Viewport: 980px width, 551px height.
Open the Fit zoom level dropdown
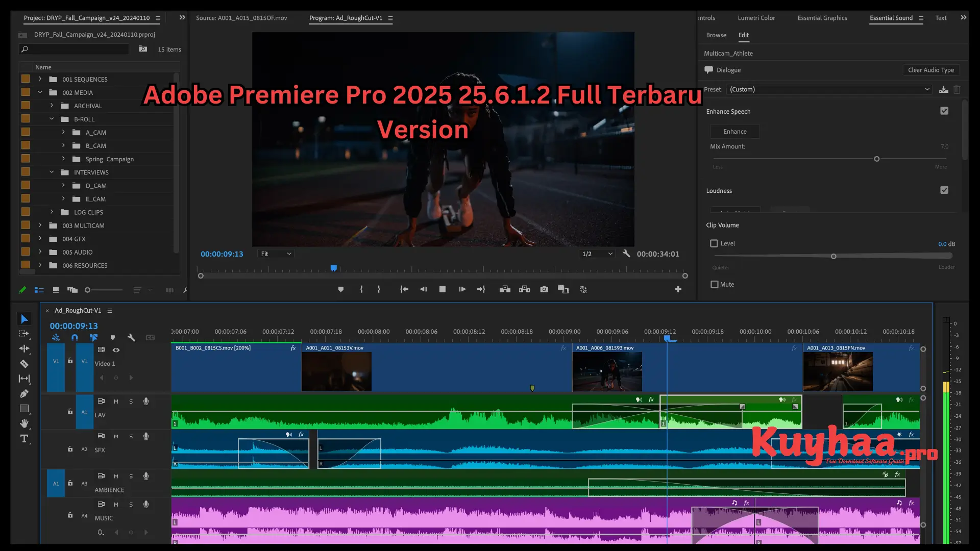[x=276, y=254]
